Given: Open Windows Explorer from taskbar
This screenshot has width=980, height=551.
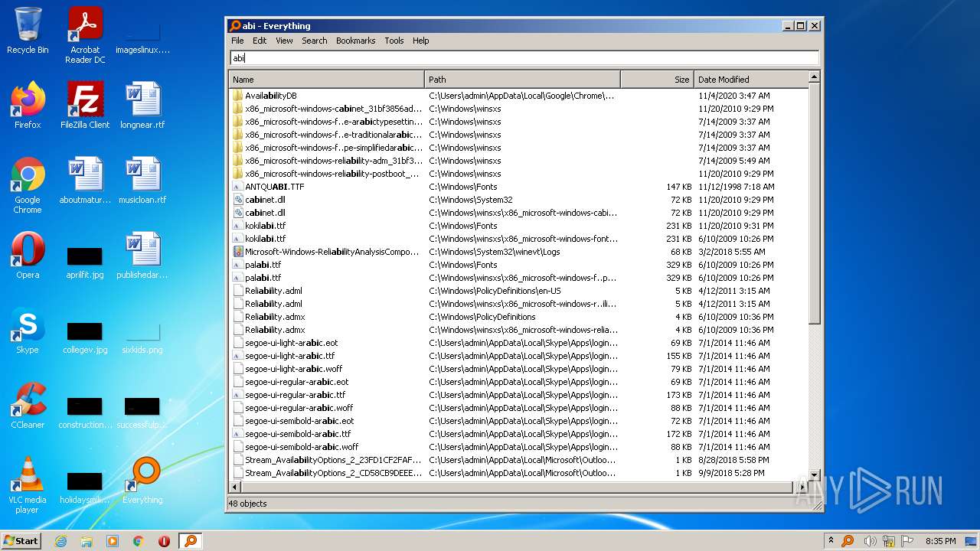Looking at the screenshot, I should tap(87, 541).
